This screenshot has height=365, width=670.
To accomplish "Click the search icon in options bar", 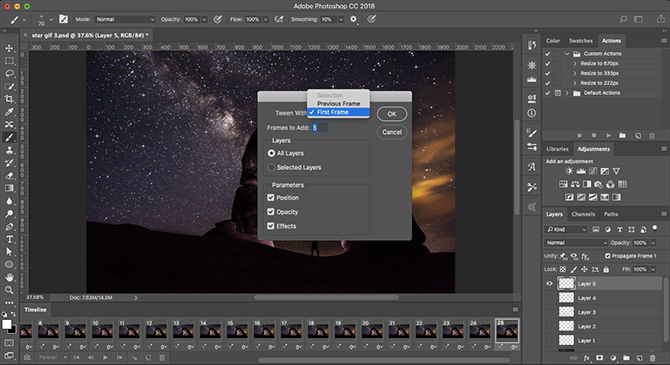I will 623,19.
